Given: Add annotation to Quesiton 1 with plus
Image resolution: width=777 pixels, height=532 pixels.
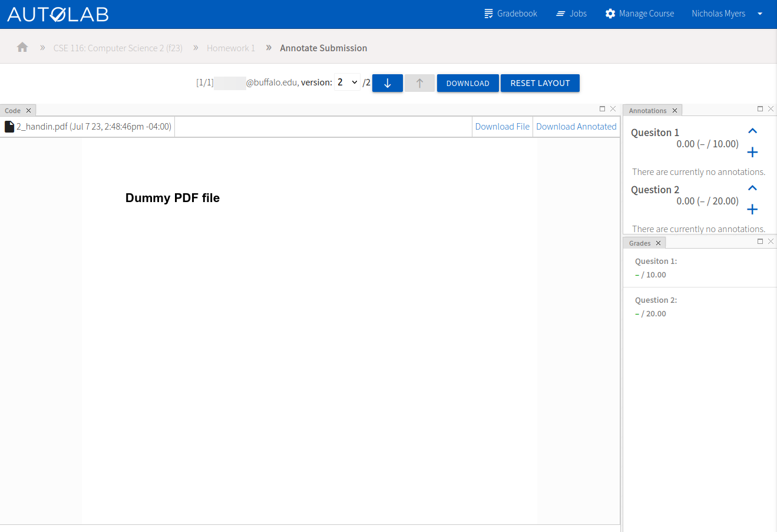Looking at the screenshot, I should coord(752,153).
